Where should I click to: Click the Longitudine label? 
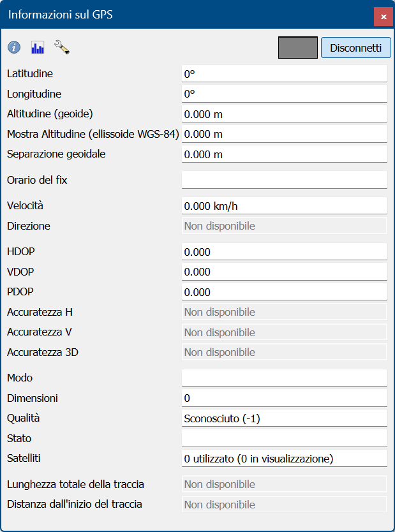tap(34, 94)
